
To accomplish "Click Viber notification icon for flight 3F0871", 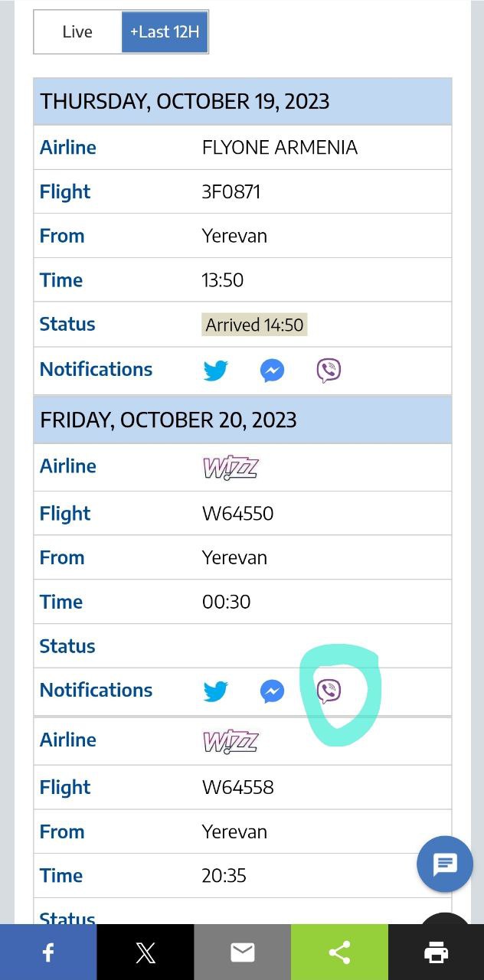I will coord(329,371).
